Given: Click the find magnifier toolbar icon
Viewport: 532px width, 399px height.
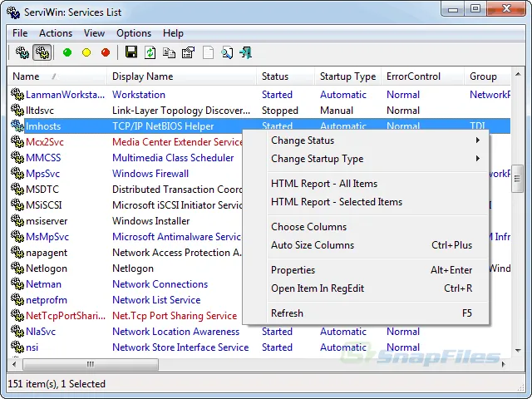Looking at the screenshot, I should [x=227, y=52].
